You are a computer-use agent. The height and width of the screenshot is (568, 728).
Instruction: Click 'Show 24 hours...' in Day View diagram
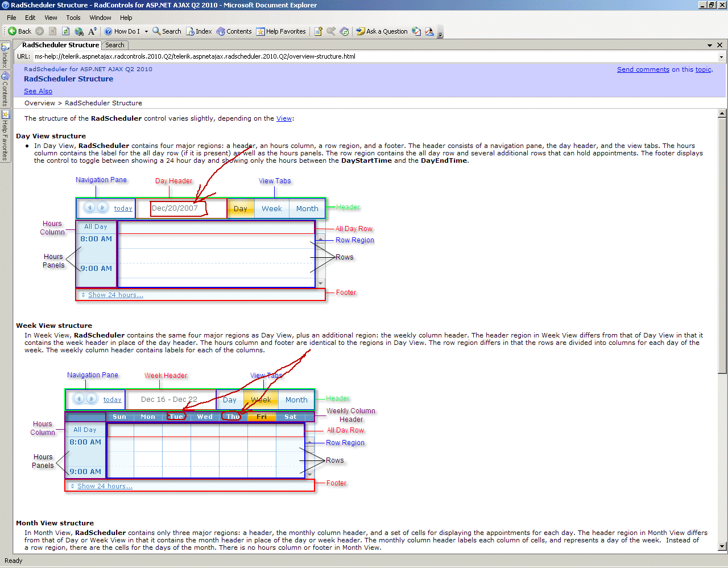(x=115, y=295)
